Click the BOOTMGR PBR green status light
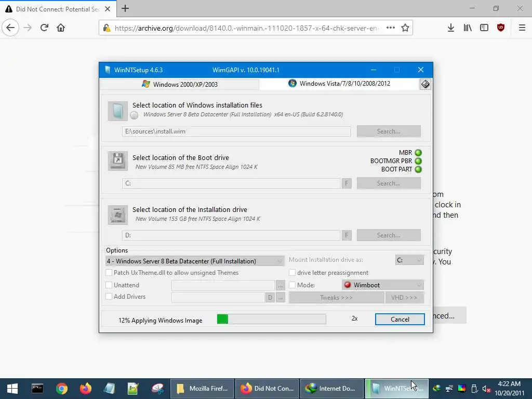532x399 pixels. pyautogui.click(x=418, y=161)
